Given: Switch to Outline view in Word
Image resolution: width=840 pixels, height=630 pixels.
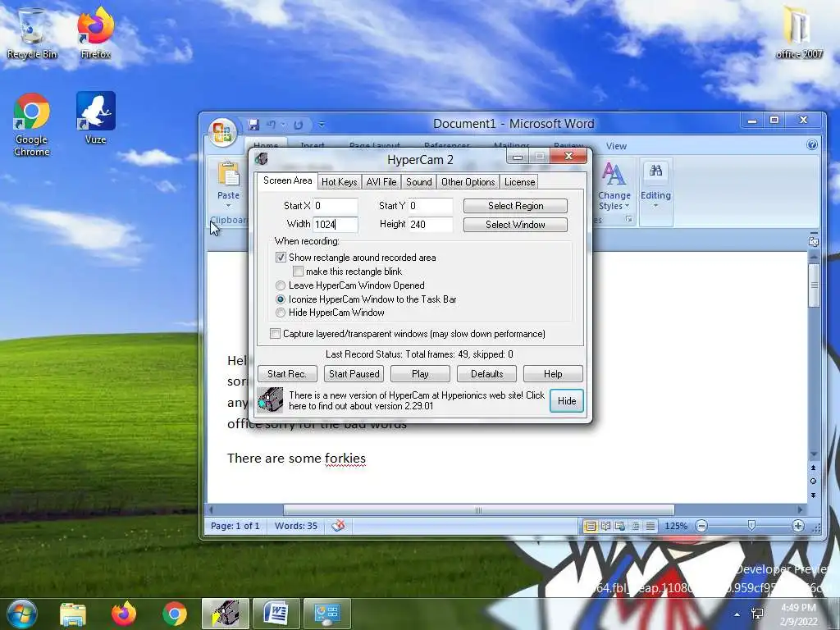Looking at the screenshot, I should [x=635, y=526].
